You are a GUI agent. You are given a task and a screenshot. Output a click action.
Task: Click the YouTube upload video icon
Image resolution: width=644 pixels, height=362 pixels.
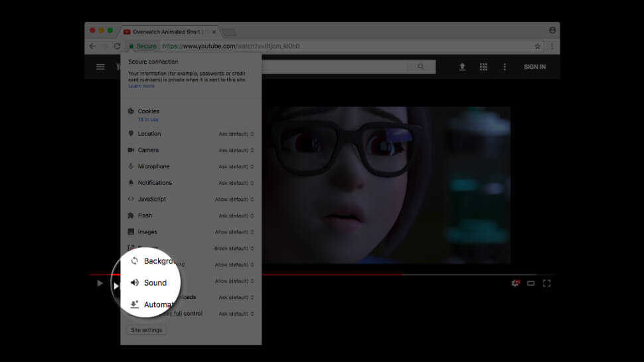tap(462, 67)
